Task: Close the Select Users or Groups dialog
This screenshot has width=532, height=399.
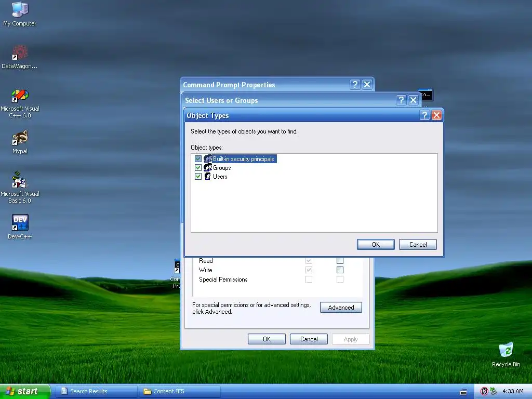Action: (413, 100)
